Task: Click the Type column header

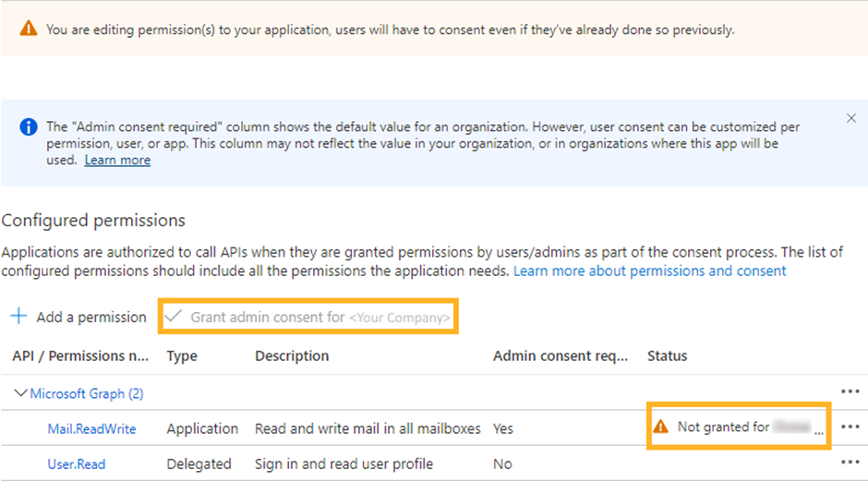Action: coord(182,355)
